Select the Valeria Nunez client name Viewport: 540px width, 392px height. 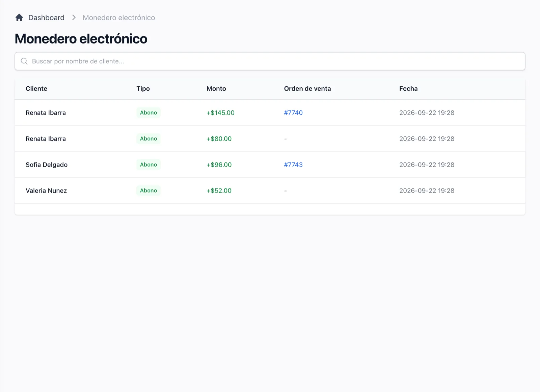46,191
